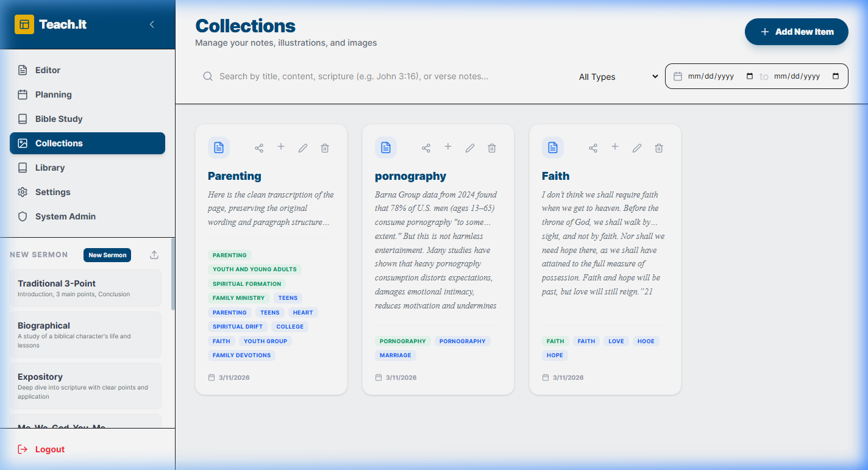Click the search input field
This screenshot has width=868, height=470.
click(x=366, y=76)
